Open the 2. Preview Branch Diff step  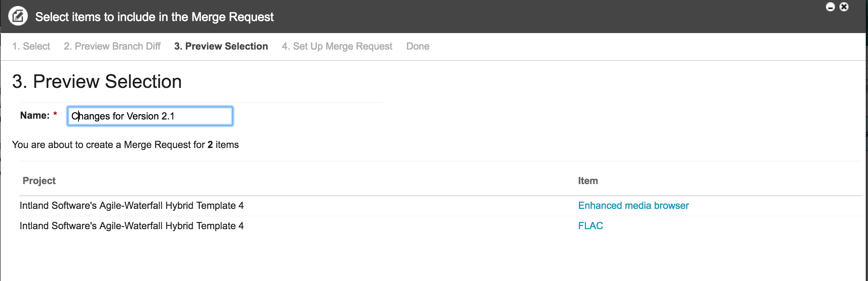[112, 46]
